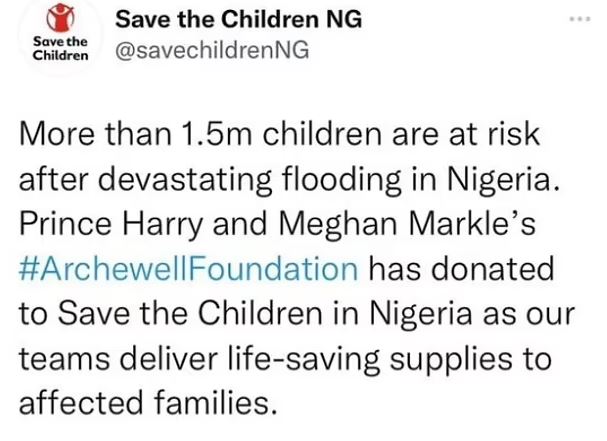The height and width of the screenshot is (441, 607).
Task: Click the closing words "affected families."
Action: (x=146, y=399)
